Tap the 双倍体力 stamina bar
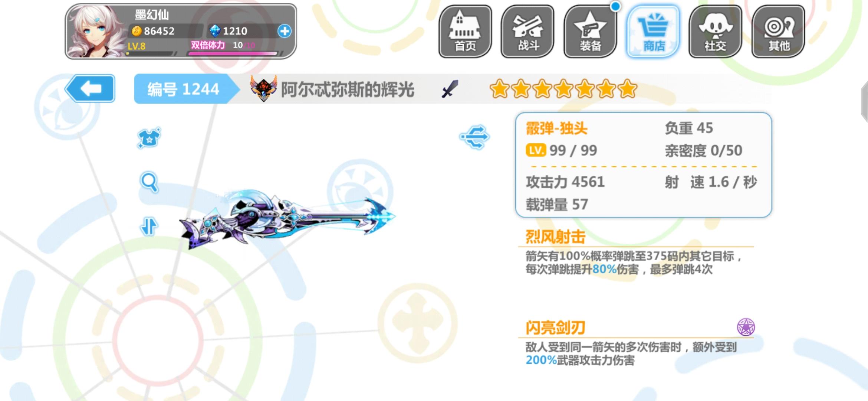This screenshot has height=401, width=868. tap(233, 49)
